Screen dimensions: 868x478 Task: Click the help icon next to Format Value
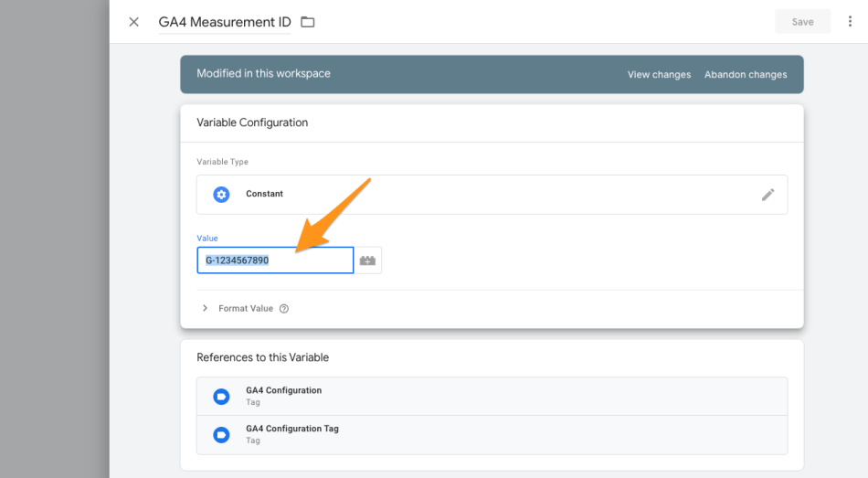pyautogui.click(x=284, y=309)
